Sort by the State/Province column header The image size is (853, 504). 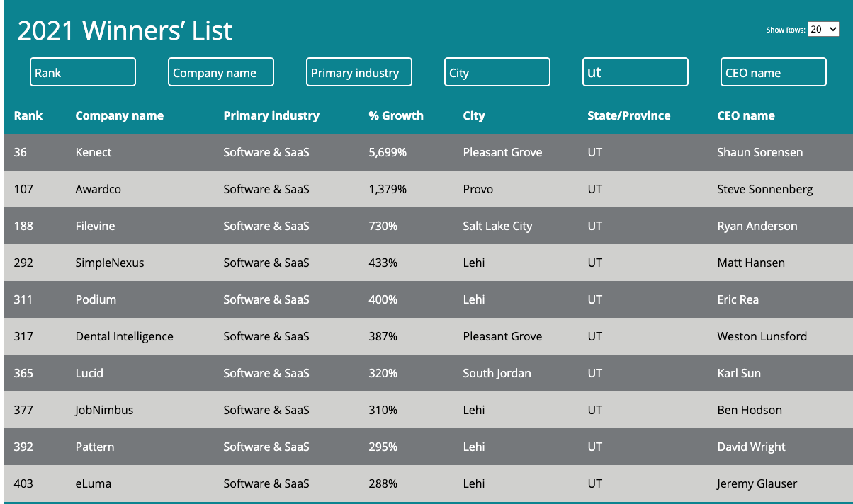pos(629,115)
